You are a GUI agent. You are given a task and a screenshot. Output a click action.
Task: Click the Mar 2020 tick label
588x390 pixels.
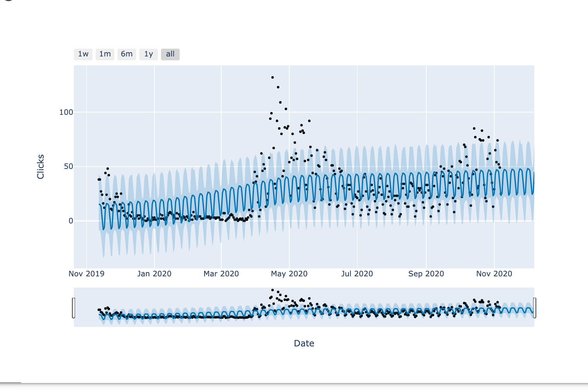221,274
